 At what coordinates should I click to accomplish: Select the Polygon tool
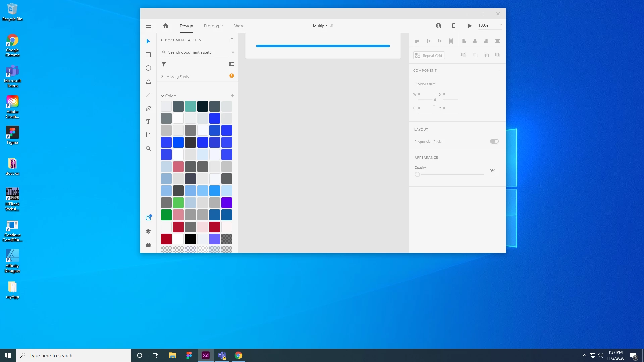point(148,81)
